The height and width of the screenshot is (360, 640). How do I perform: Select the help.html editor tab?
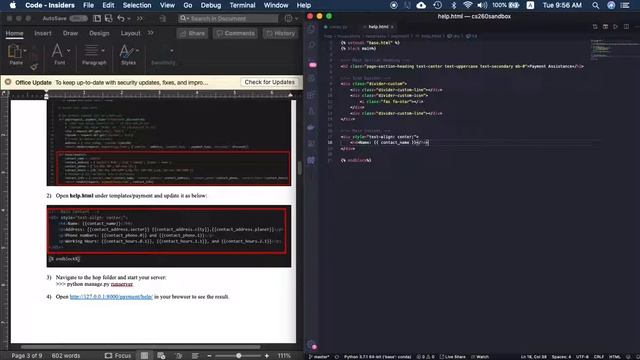pos(378,27)
